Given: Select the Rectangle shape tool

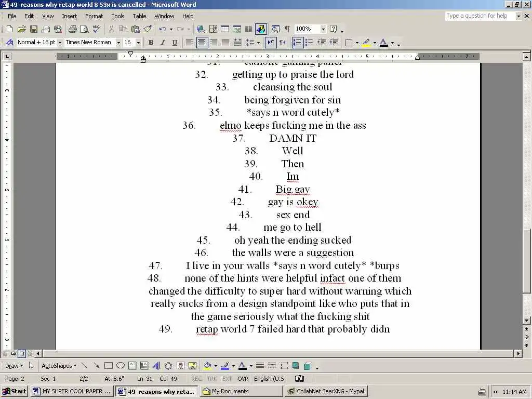Looking at the screenshot, I should [109, 365].
